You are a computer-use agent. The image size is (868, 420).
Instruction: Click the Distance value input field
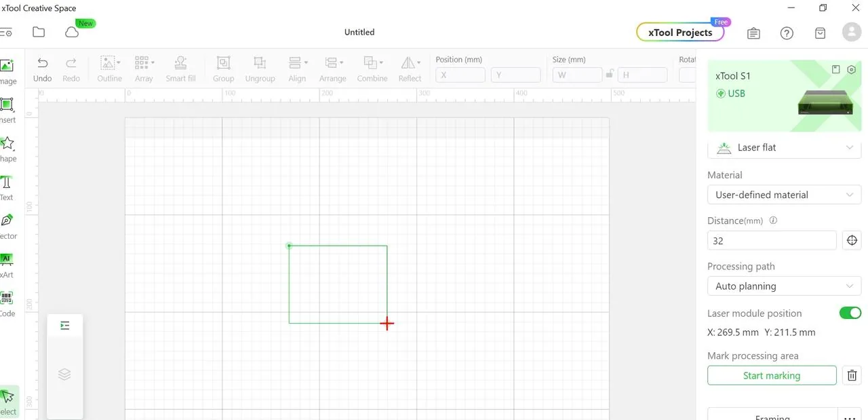772,240
